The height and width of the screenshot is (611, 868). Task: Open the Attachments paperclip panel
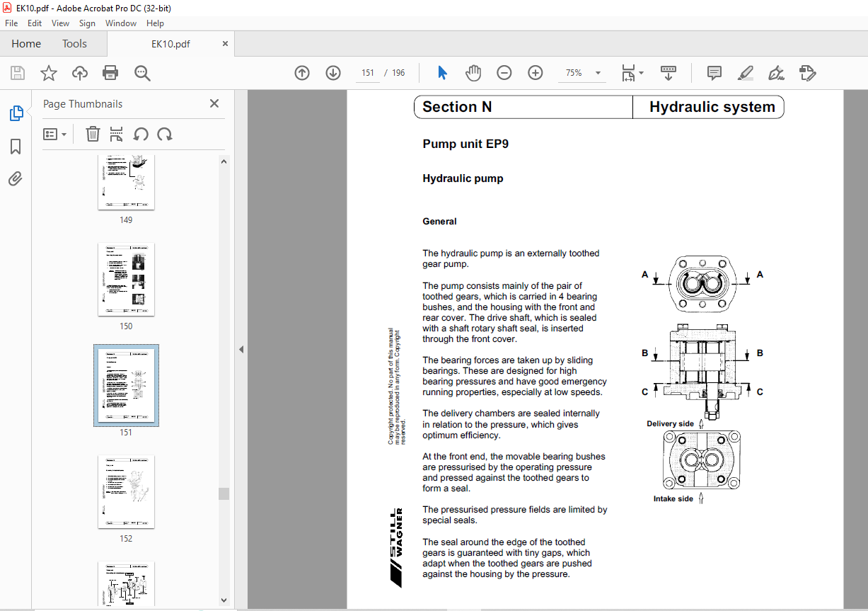(16, 178)
